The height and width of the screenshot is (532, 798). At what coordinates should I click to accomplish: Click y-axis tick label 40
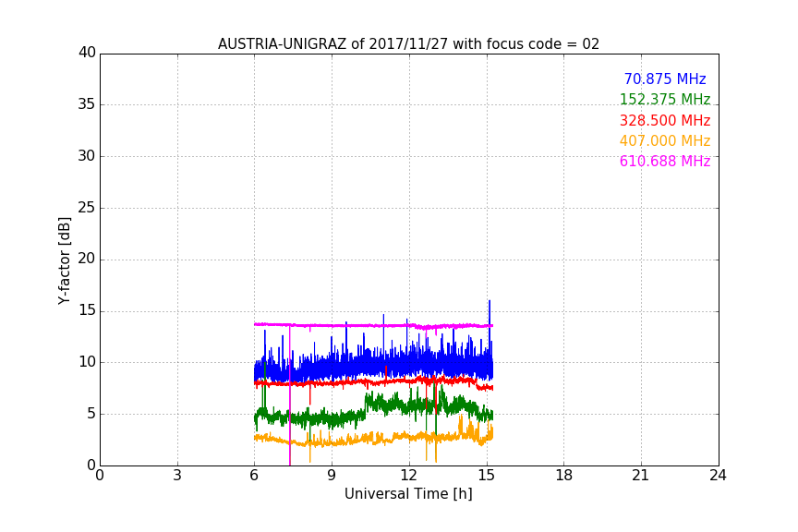click(x=87, y=53)
